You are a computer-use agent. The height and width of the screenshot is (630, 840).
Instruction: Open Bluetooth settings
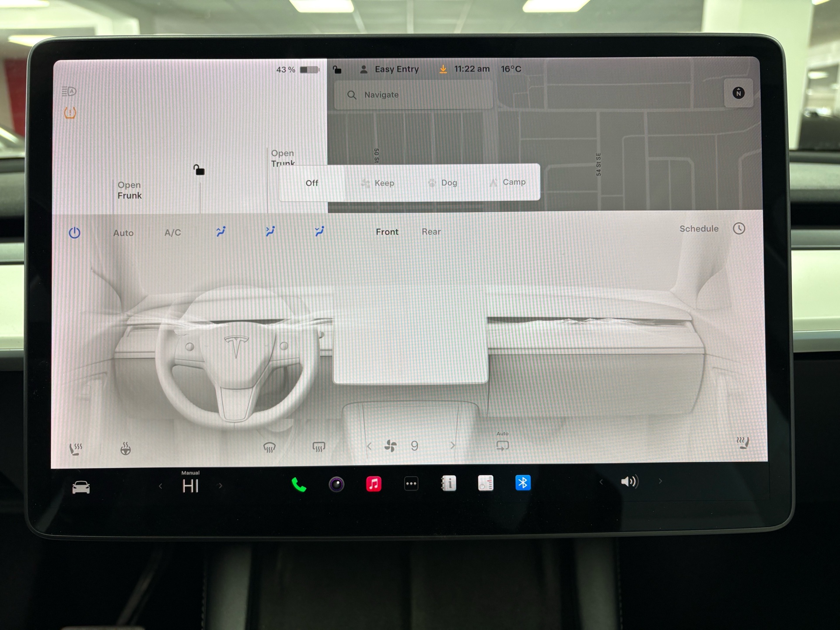click(x=523, y=483)
